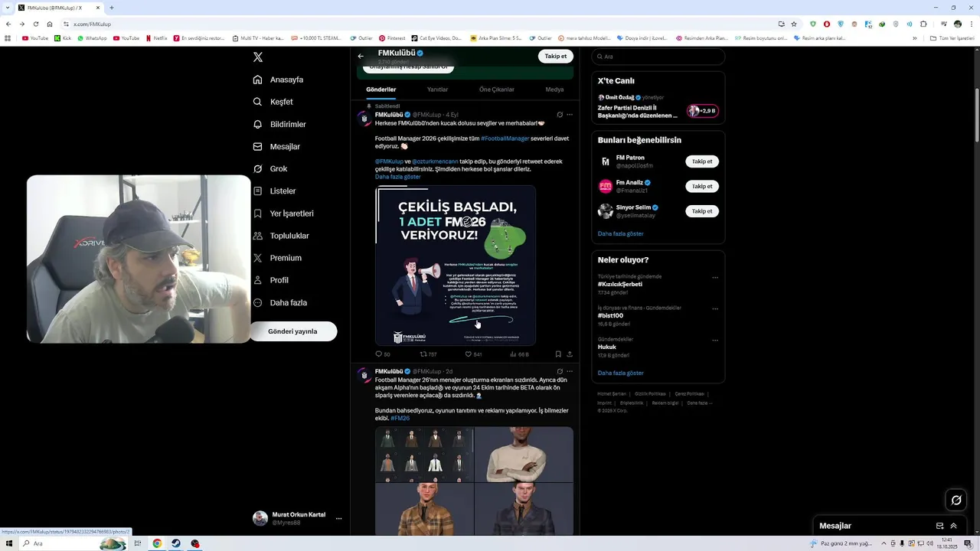
Task: Open Steam from taskbar
Action: (176, 543)
